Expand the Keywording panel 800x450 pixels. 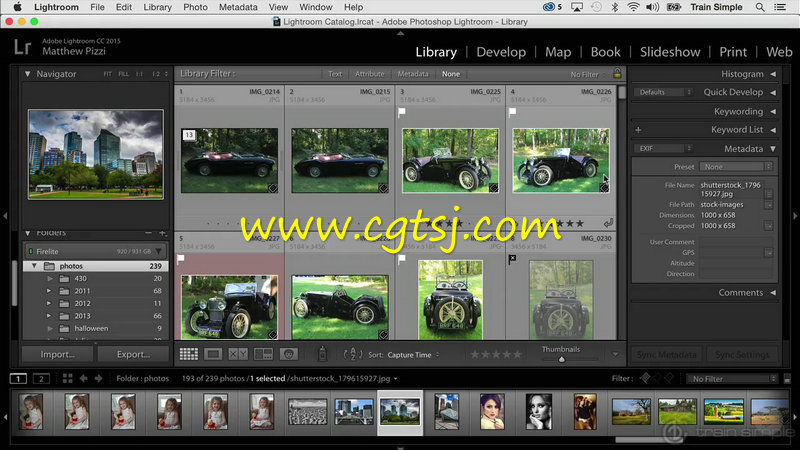point(773,111)
